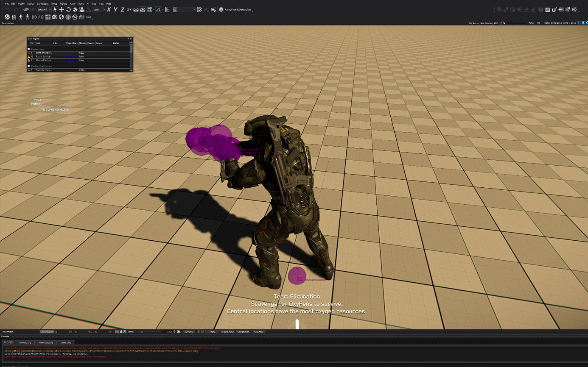Toggle angle snapping triangle icon
Image resolution: width=588 pixels, height=367 pixels.
click(x=158, y=9)
